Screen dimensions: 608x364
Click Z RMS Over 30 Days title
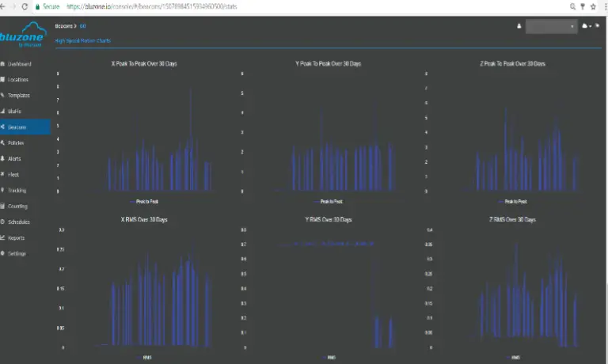(513, 219)
